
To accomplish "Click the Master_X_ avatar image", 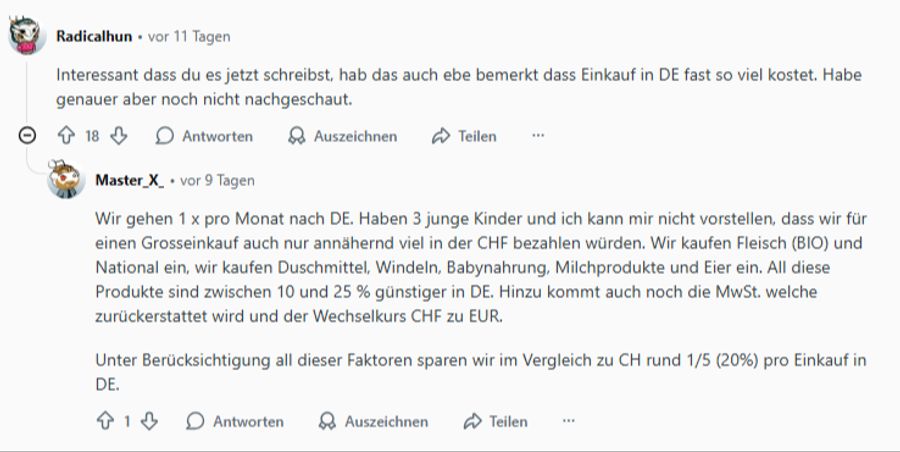I will tap(67, 180).
